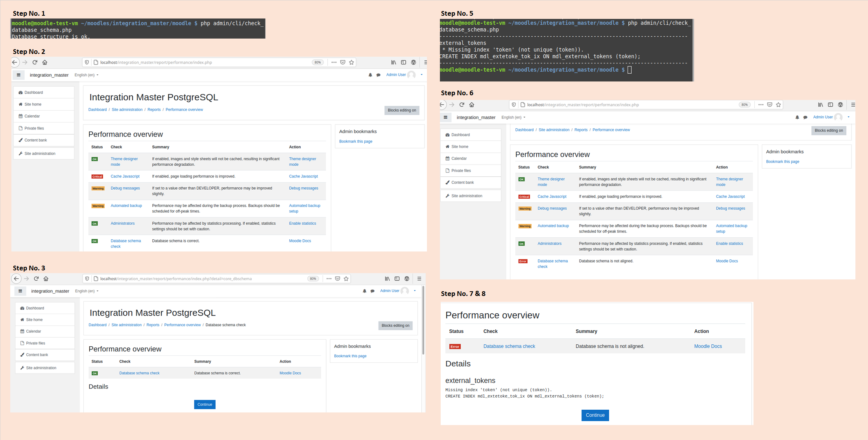Open English (en) language menu in Step 6
Image resolution: width=868 pixels, height=440 pixels.
[x=513, y=117]
